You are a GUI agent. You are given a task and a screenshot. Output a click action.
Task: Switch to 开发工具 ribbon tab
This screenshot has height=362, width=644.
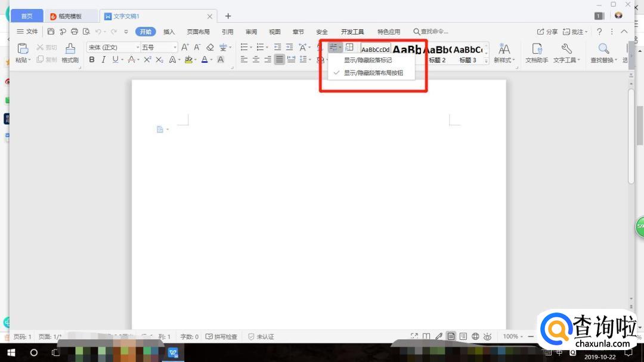[x=352, y=32]
